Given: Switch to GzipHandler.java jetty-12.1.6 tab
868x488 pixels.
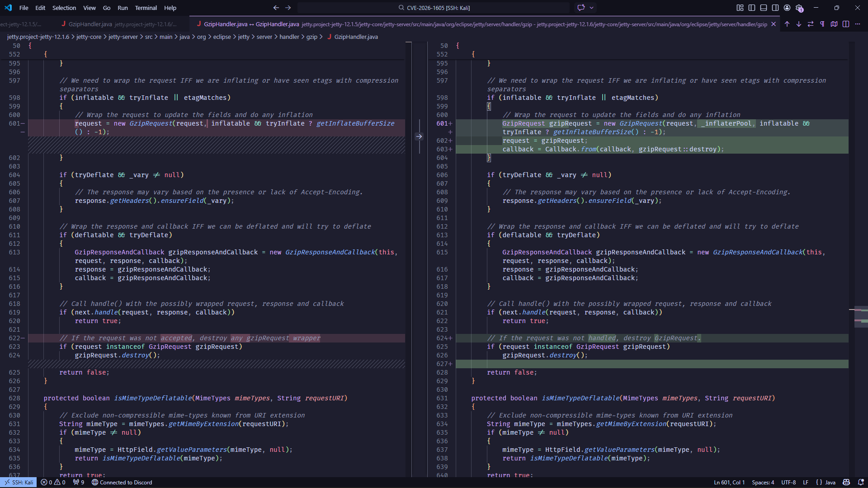Looking at the screenshot, I should tap(122, 24).
